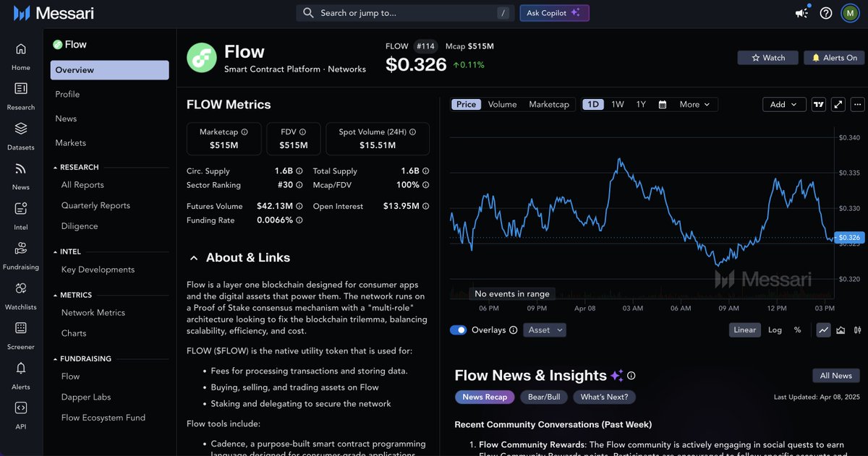
Task: Open the Screener sidebar icon
Action: click(20, 335)
